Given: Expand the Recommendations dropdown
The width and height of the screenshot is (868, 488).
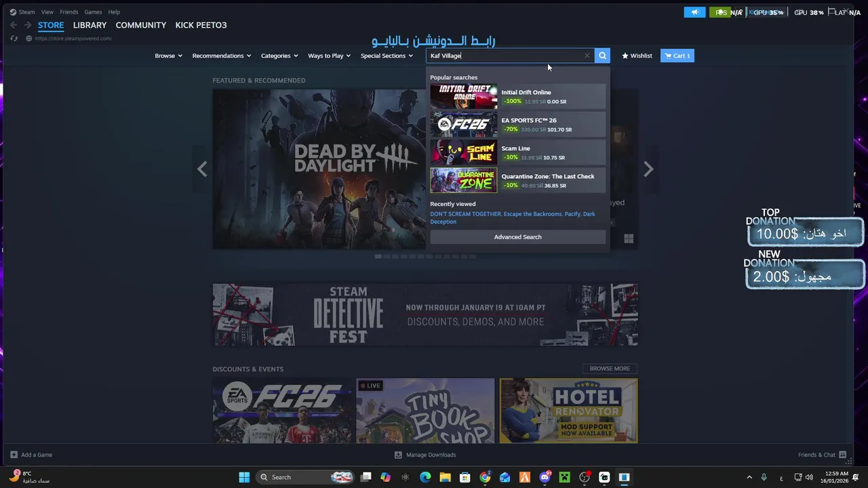Looking at the screenshot, I should point(221,56).
